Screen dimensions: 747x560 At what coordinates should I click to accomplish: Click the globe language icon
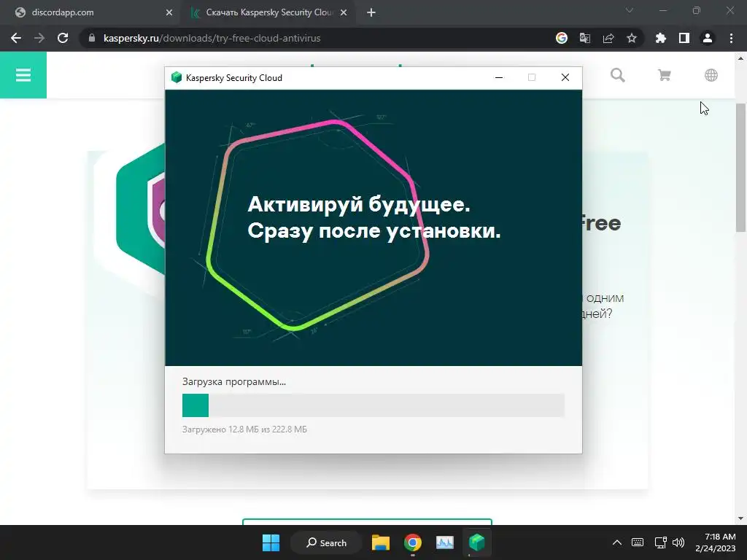pos(711,75)
